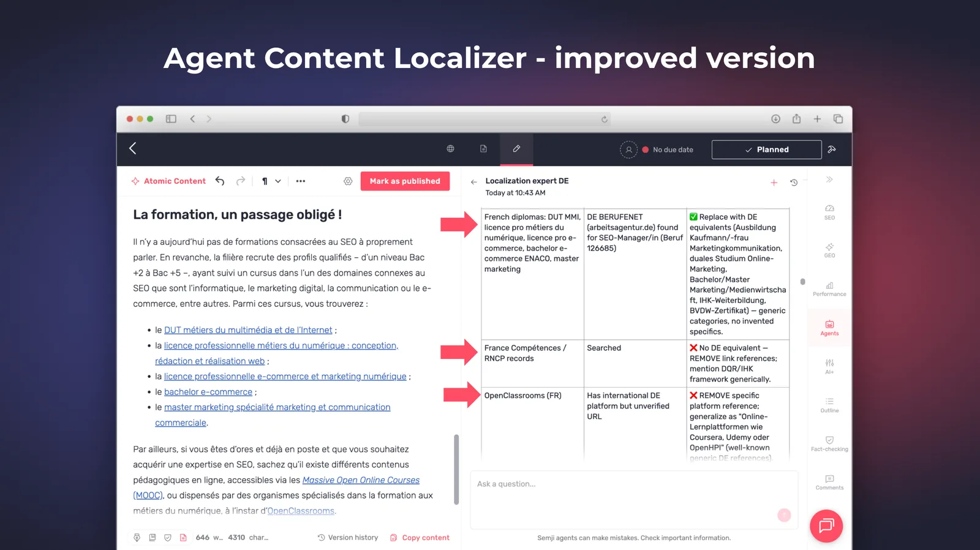This screenshot has height=550, width=980.
Task: Open the Comments panel
Action: (829, 482)
